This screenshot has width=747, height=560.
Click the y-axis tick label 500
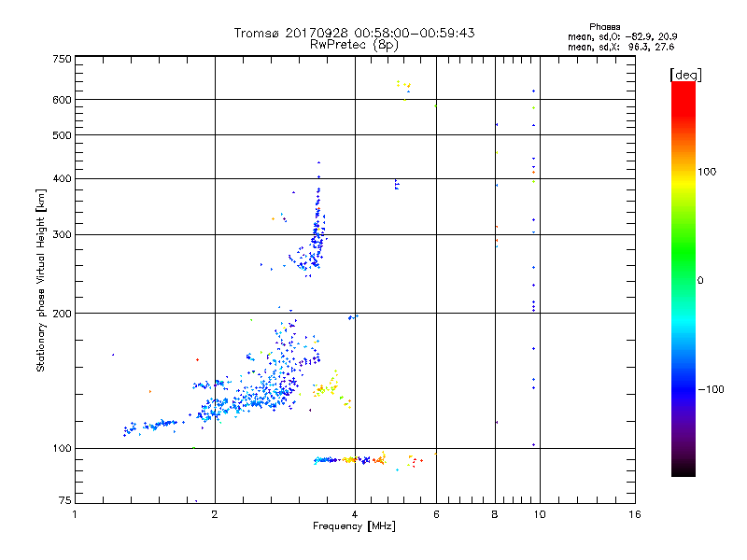click(62, 135)
